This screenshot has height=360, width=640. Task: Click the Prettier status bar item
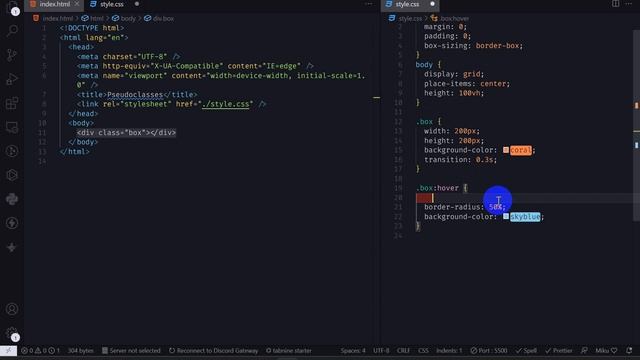pos(559,351)
